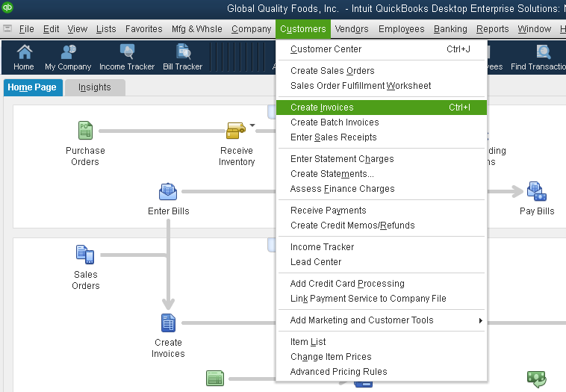Open the File menu
The width and height of the screenshot is (566, 392).
tap(27, 29)
